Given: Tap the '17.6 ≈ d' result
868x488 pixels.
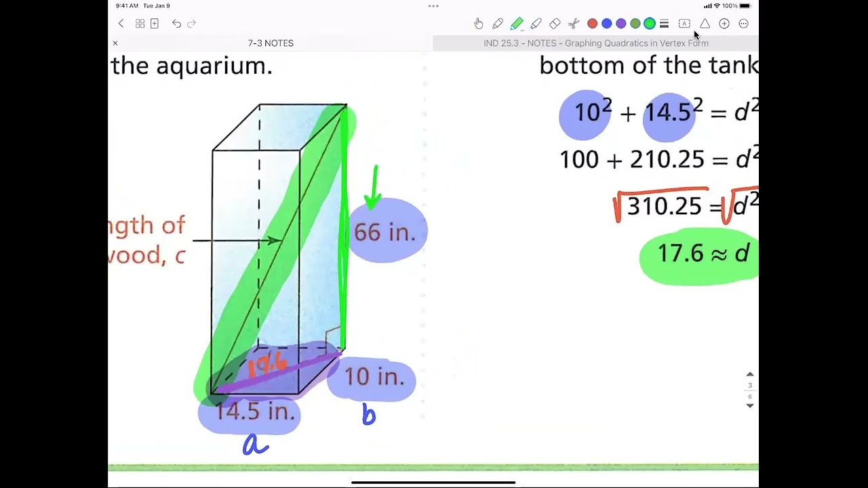Looking at the screenshot, I should [704, 253].
